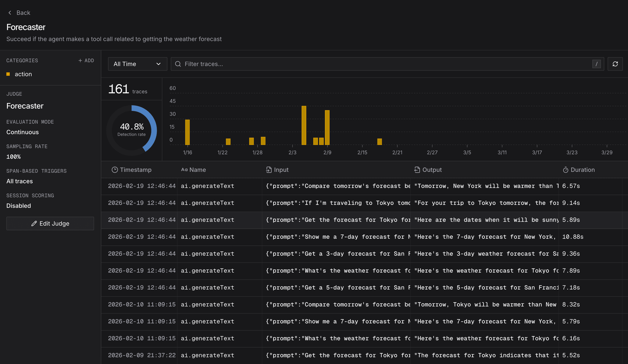Click the clock icon beside Timestamp
The image size is (628, 364).
pyautogui.click(x=115, y=170)
